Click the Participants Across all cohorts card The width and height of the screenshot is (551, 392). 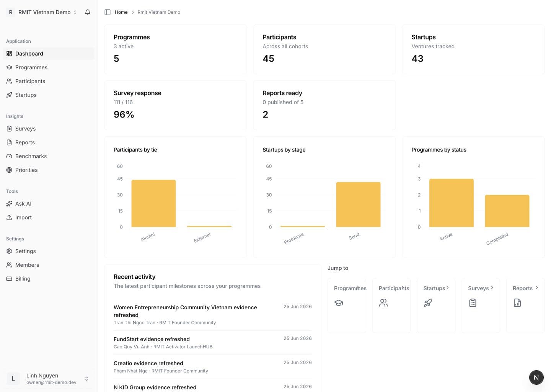pyautogui.click(x=324, y=49)
